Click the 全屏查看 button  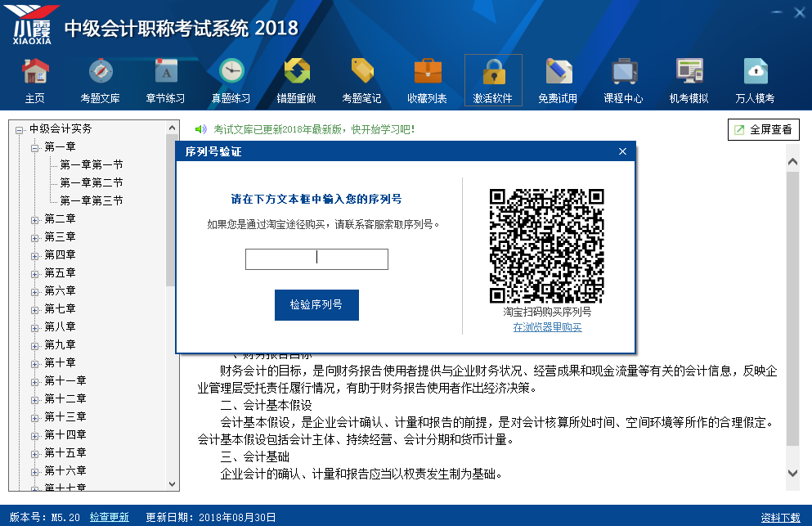pyautogui.click(x=763, y=129)
